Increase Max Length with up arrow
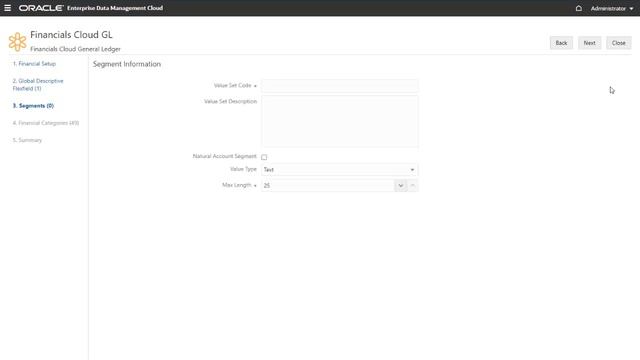The width and height of the screenshot is (640, 360). pos(413,186)
